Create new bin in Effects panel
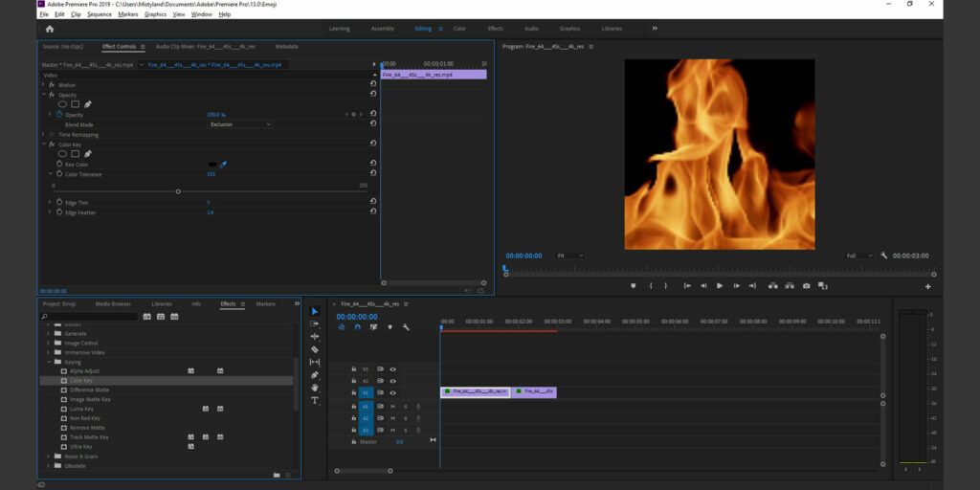The height and width of the screenshot is (490, 980). 277,475
